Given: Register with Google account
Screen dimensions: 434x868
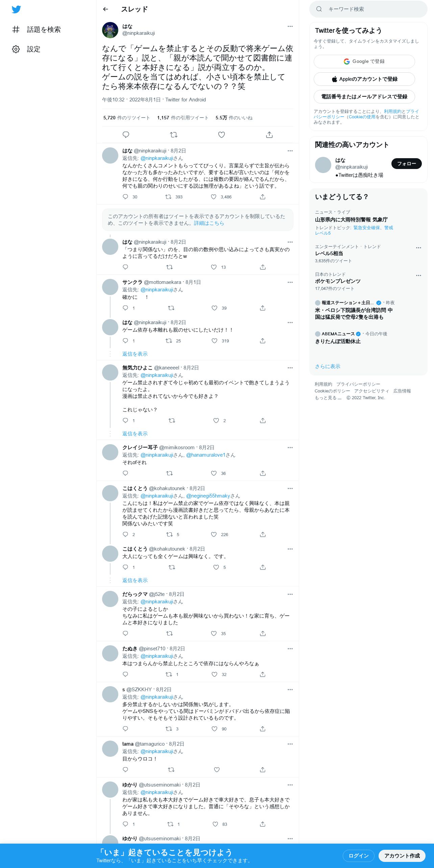Looking at the screenshot, I should click(x=364, y=62).
